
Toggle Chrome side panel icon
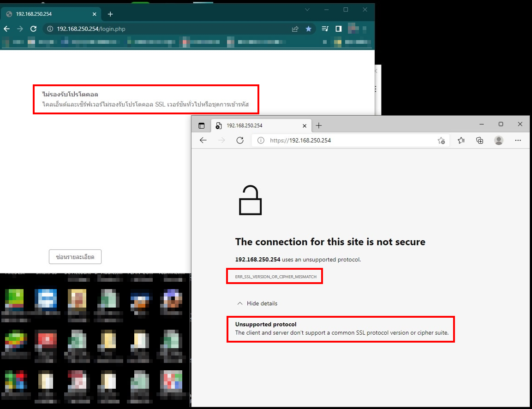tap(338, 29)
